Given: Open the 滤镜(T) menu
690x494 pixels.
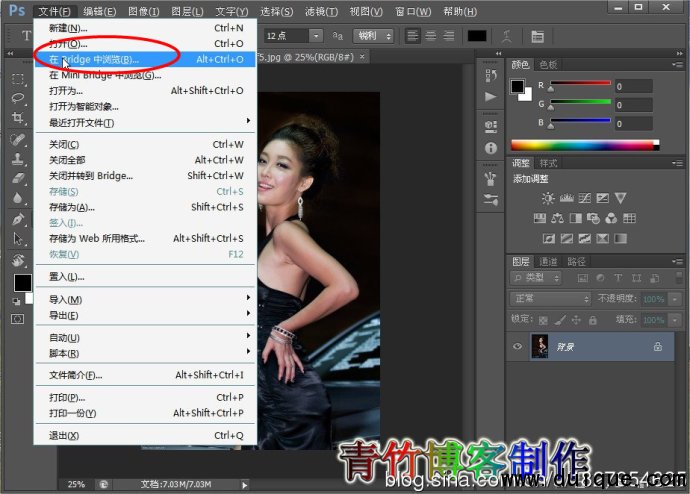Looking at the screenshot, I should tap(321, 11).
